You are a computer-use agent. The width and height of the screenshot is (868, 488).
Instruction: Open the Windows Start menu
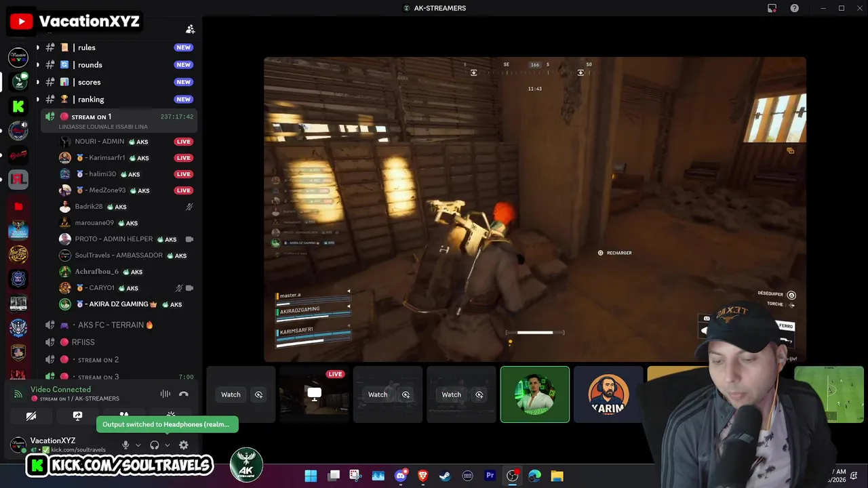311,476
